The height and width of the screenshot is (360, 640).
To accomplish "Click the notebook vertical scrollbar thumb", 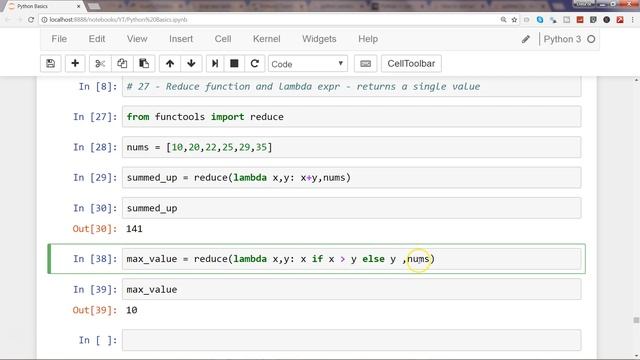I will pyautogui.click(x=636, y=320).
